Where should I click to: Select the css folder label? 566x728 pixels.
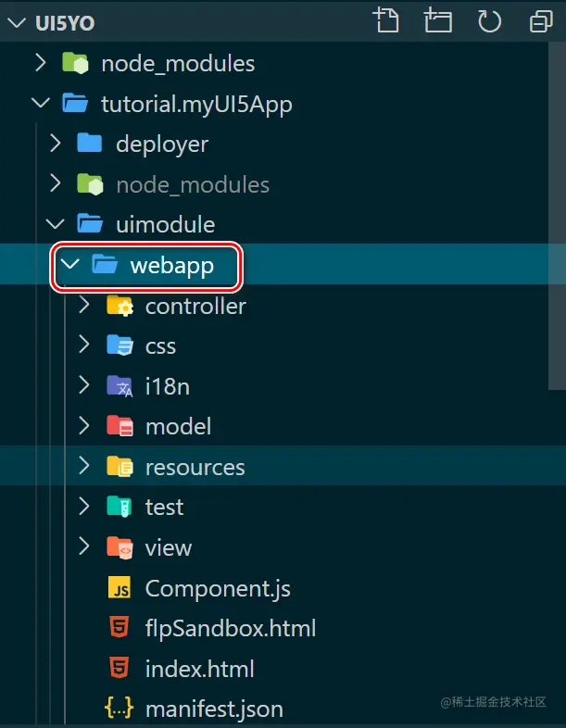pos(160,347)
